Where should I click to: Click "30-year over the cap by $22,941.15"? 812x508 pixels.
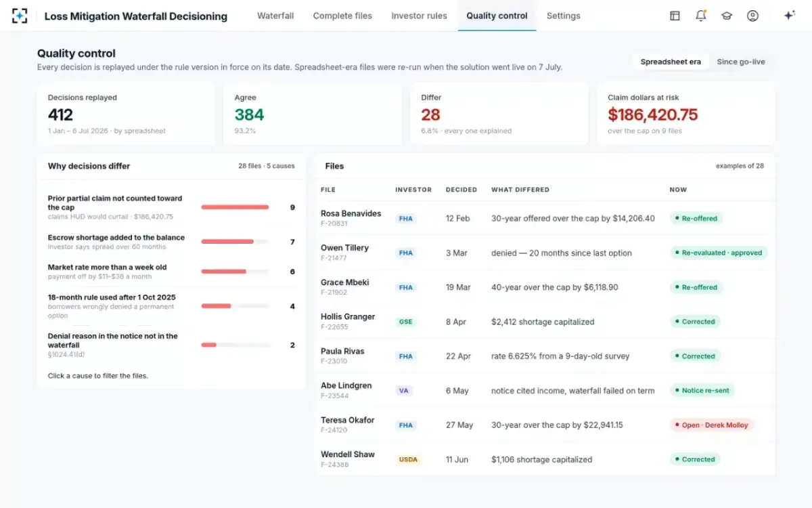(557, 425)
